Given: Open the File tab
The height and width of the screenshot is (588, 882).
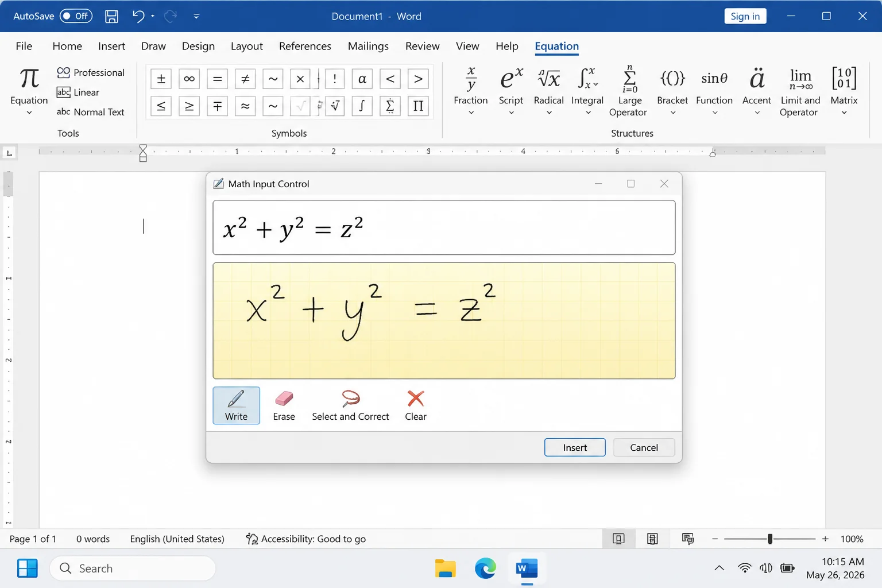Looking at the screenshot, I should pyautogui.click(x=24, y=46).
